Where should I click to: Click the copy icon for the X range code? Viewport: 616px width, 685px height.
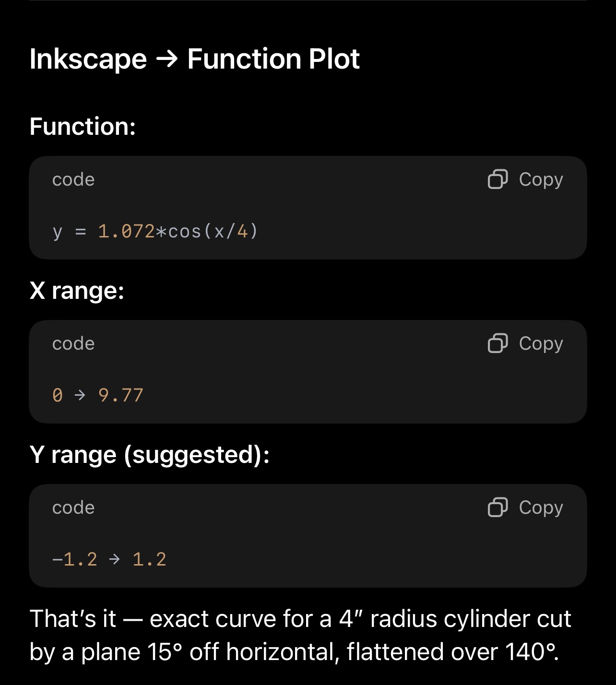click(x=498, y=343)
